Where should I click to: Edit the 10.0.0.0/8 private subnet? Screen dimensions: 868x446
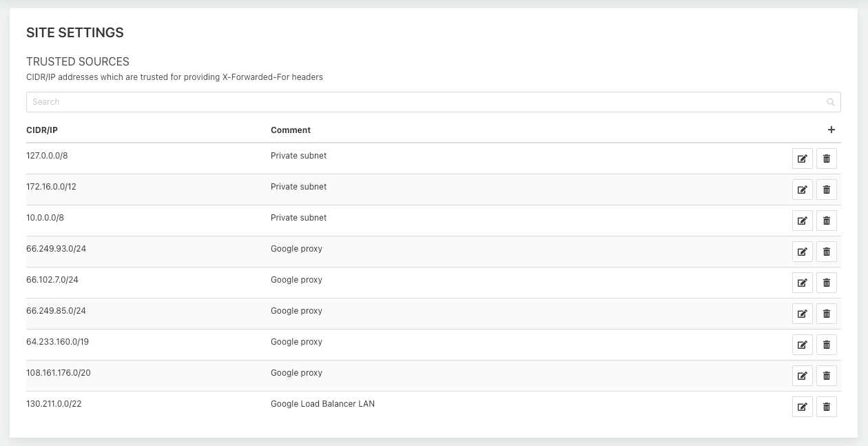(802, 221)
